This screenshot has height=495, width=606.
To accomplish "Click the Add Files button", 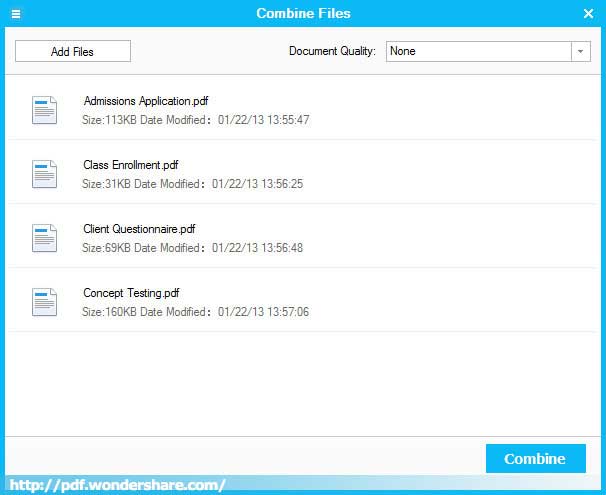I will (x=73, y=51).
